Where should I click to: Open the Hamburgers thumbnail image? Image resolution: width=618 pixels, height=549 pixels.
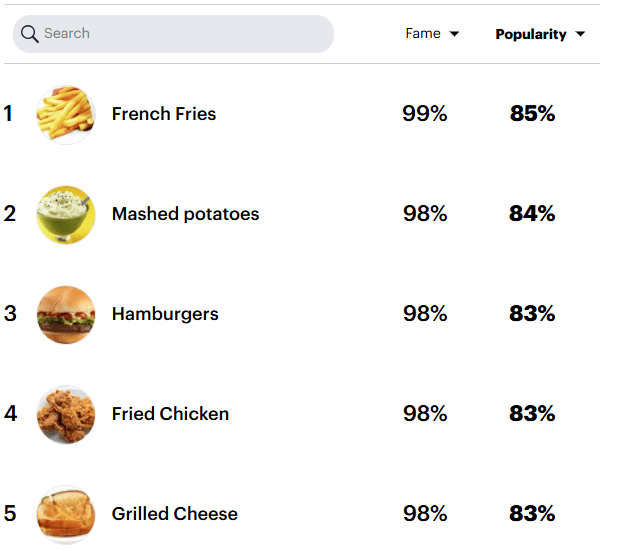pyautogui.click(x=66, y=315)
